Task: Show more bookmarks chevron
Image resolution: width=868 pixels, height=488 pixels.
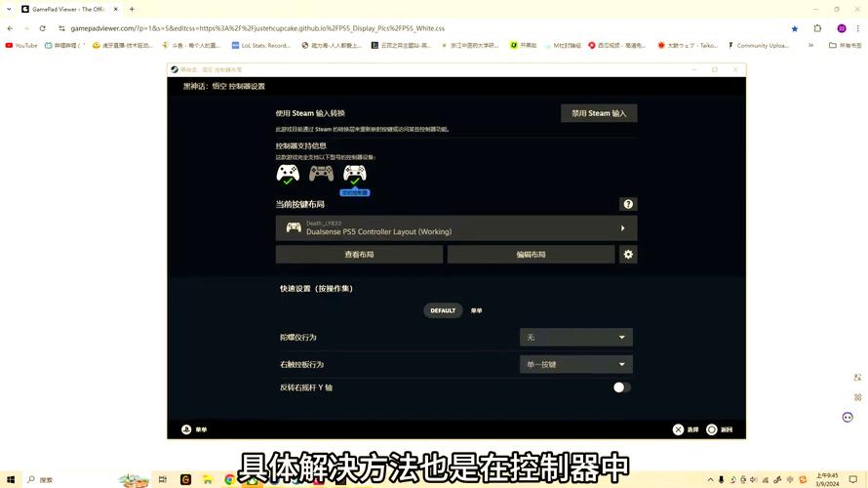Action: [811, 46]
